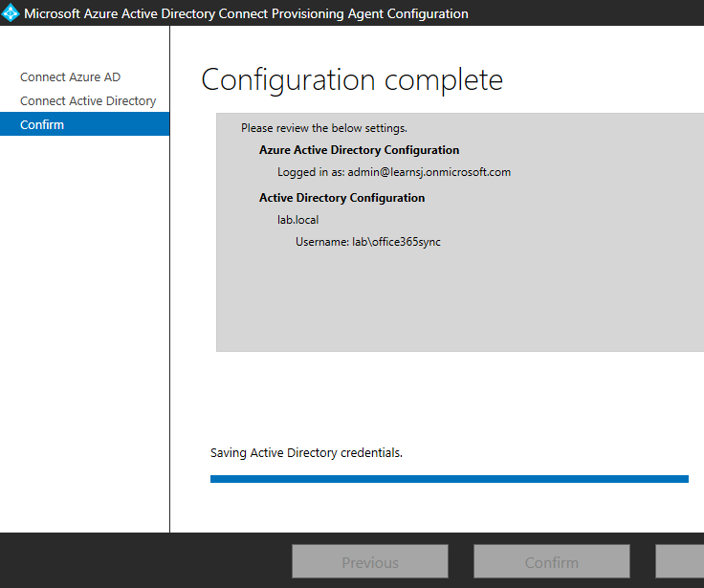Click the window title text in title bar
The width and height of the screenshot is (704, 588).
pos(246,14)
